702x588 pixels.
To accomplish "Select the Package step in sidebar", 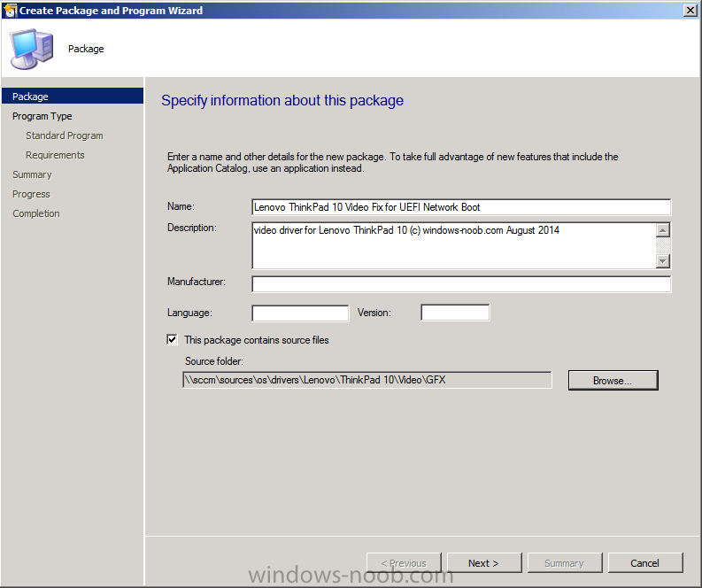I will click(73, 97).
